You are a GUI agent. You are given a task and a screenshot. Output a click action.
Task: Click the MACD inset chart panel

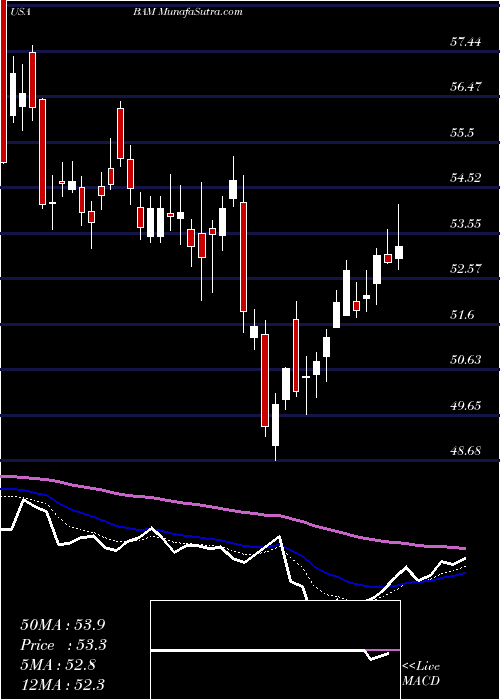tap(275, 650)
